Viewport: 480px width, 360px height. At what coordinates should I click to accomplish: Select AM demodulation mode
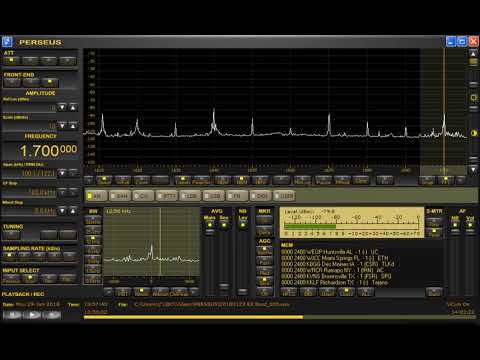click(x=96, y=196)
